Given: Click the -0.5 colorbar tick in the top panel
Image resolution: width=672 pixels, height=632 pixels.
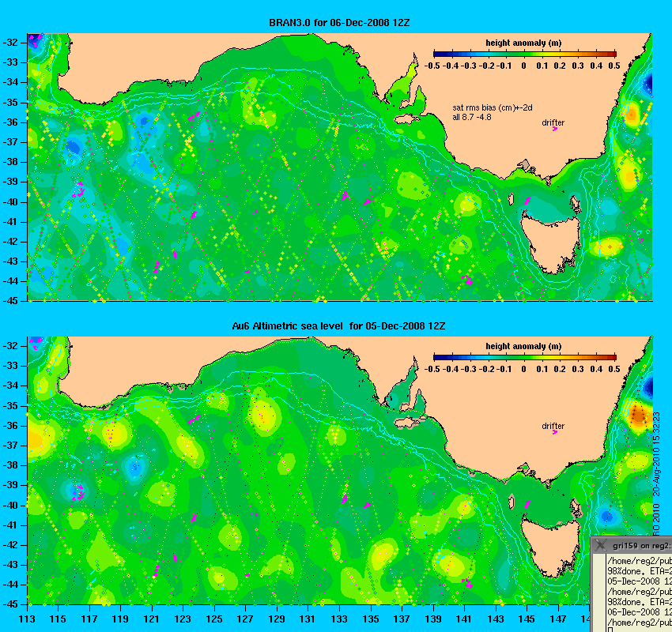Looking at the screenshot, I should pyautogui.click(x=432, y=66).
